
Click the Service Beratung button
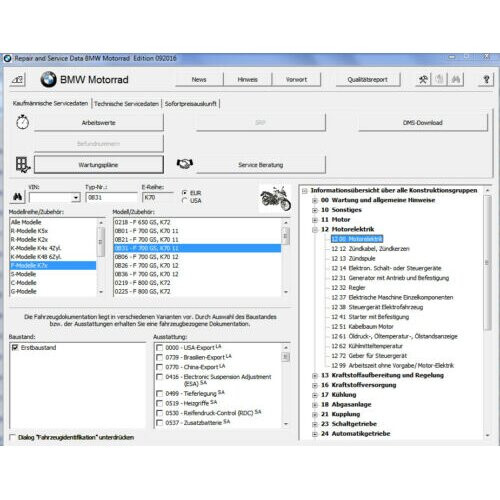pos(261,165)
